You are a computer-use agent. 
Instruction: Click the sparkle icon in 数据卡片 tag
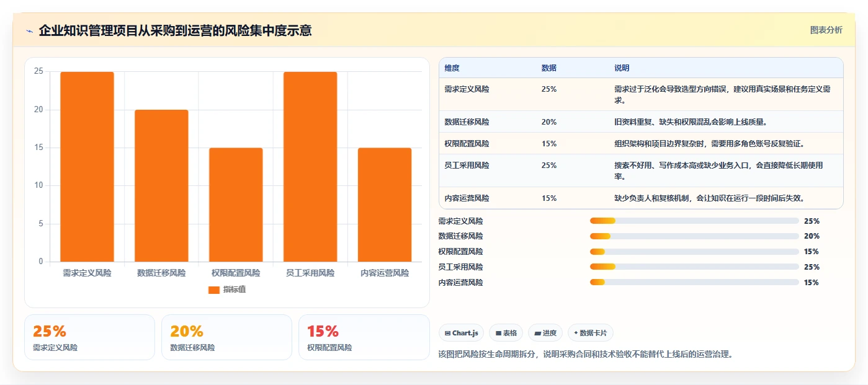click(576, 334)
